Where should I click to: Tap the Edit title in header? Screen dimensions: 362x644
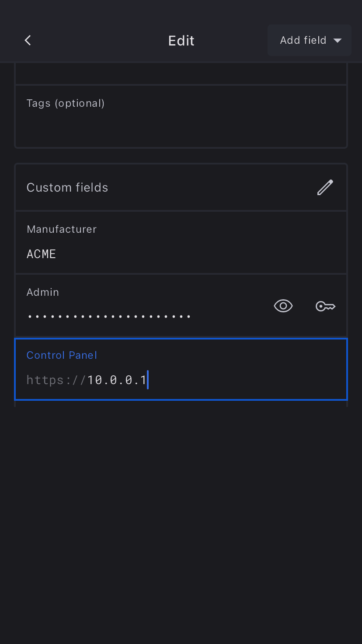pos(181,41)
